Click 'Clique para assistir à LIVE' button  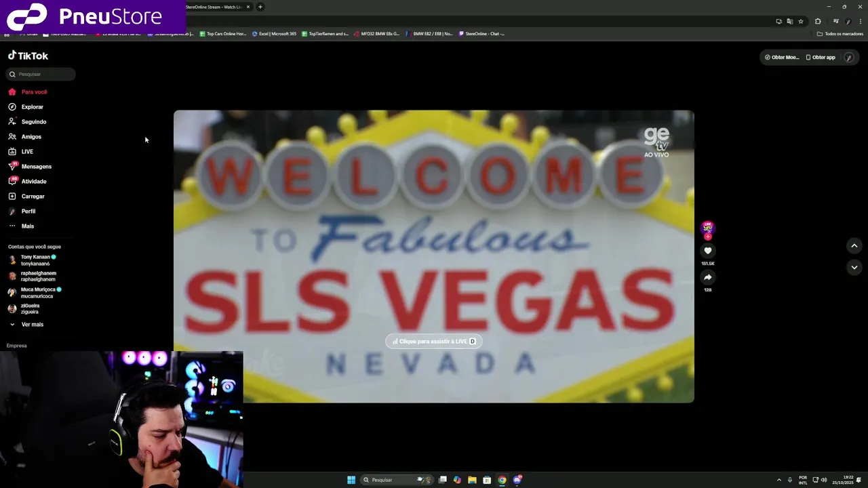tap(434, 342)
